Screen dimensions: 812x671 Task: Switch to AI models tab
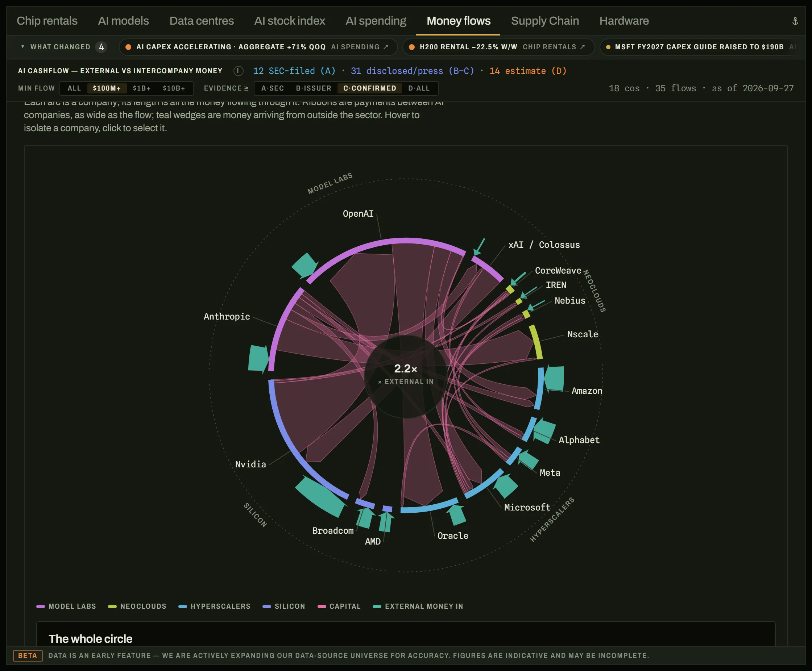[123, 21]
